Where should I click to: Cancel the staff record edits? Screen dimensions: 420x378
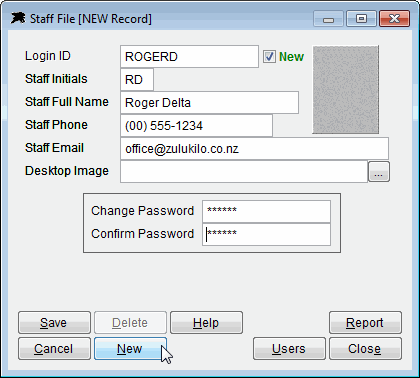point(54,349)
